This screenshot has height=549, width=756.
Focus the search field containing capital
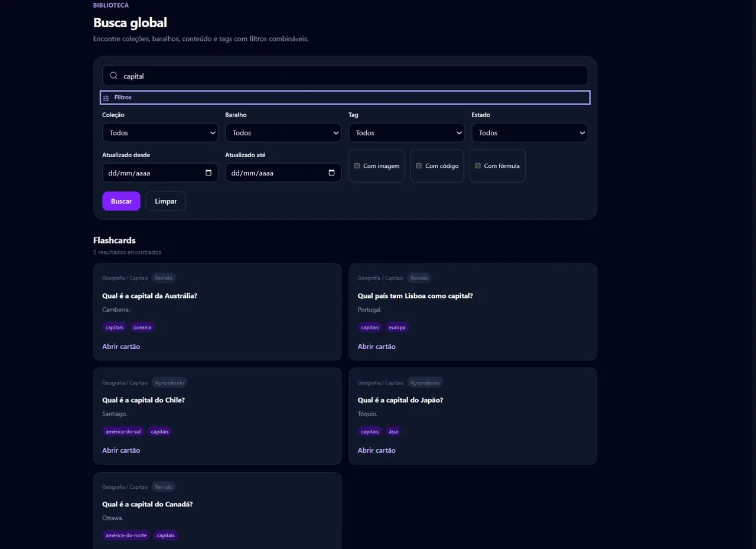(345, 76)
